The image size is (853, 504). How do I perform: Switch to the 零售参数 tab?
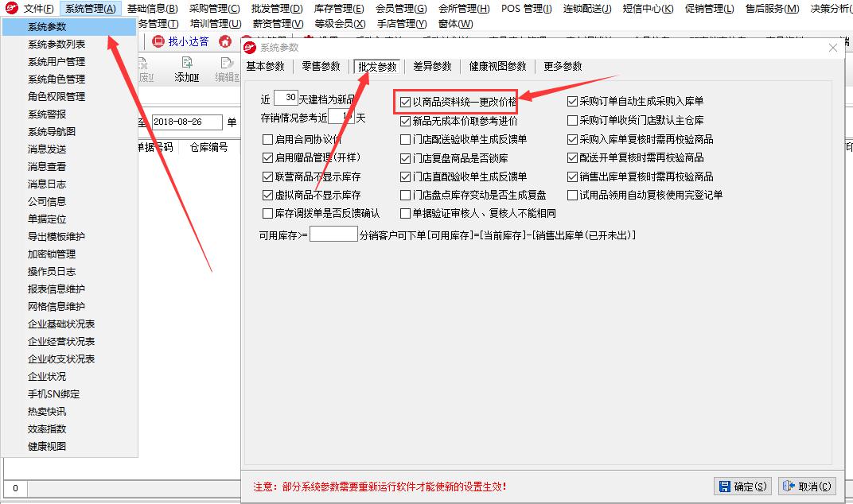321,66
